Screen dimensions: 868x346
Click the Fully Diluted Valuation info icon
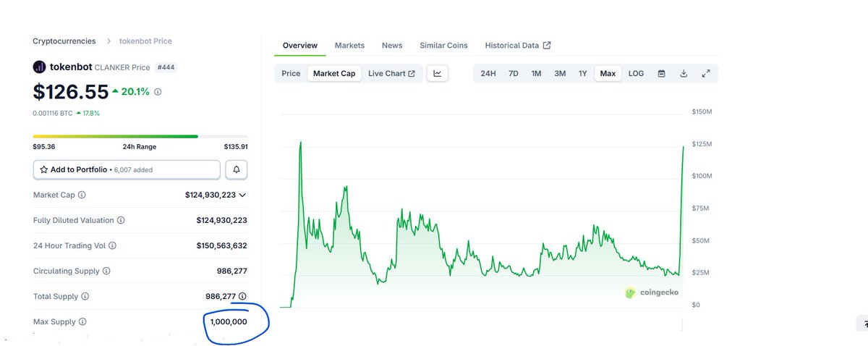pos(121,220)
